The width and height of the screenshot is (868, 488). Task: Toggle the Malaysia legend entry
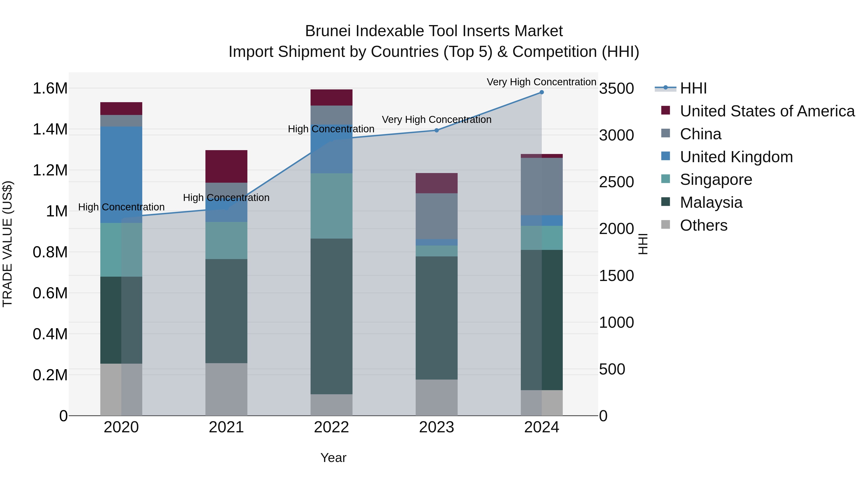pos(702,202)
